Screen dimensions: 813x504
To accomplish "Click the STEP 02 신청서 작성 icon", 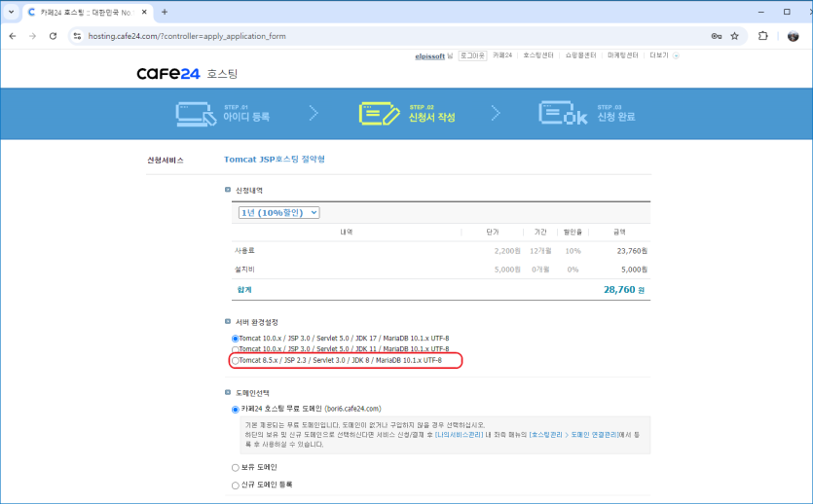I will pyautogui.click(x=379, y=114).
